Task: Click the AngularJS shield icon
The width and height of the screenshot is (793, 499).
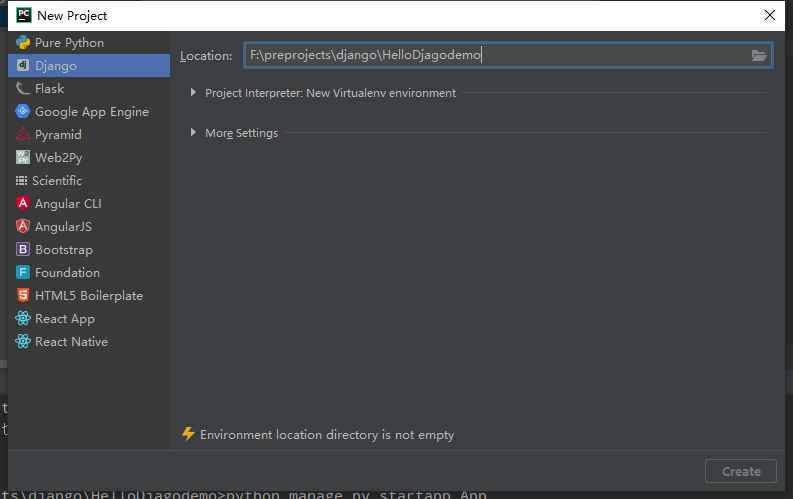Action: [23, 226]
